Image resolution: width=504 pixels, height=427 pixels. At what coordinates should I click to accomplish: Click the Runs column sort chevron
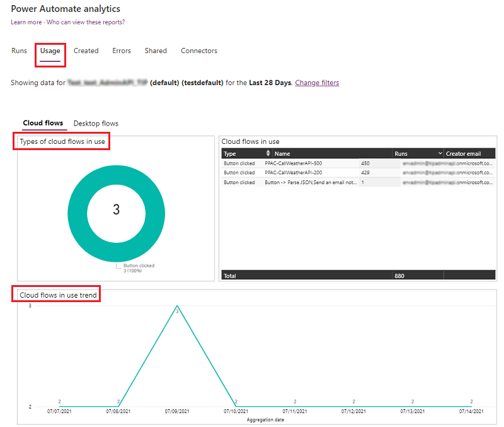(439, 153)
